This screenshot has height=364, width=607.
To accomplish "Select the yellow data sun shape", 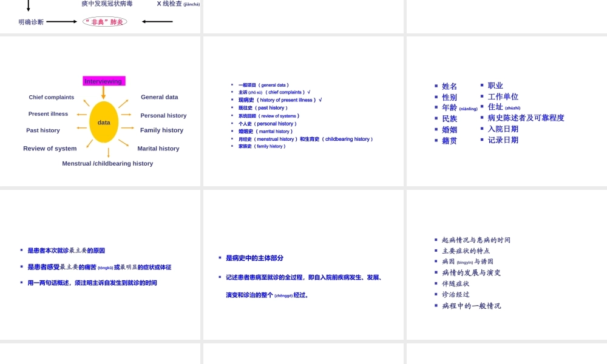I will click(x=104, y=122).
